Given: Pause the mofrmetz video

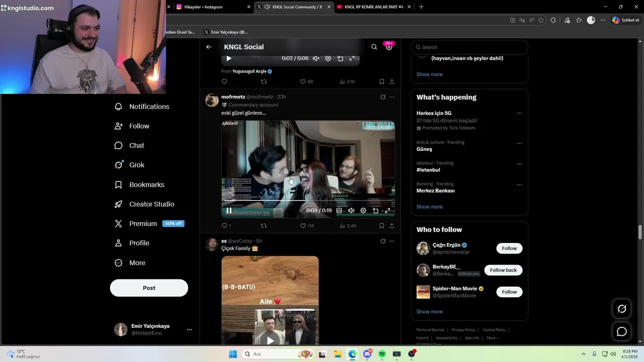Looking at the screenshot, I should click(x=229, y=211).
